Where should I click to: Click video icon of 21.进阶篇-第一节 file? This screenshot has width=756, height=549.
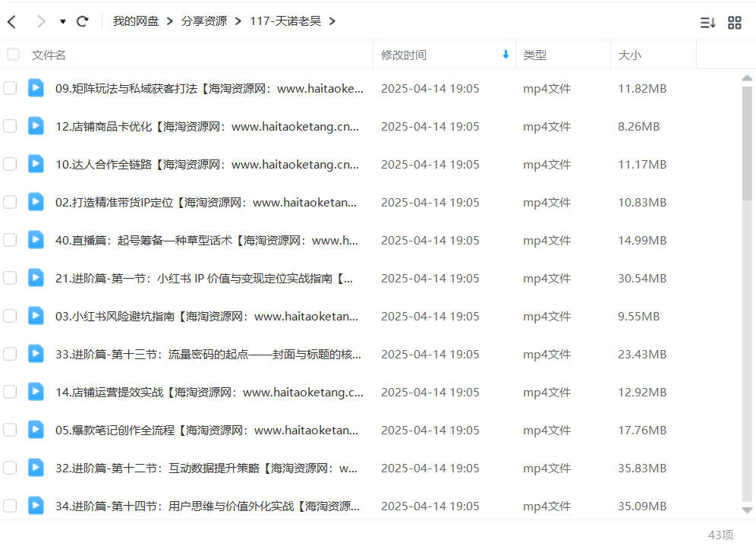(x=36, y=277)
